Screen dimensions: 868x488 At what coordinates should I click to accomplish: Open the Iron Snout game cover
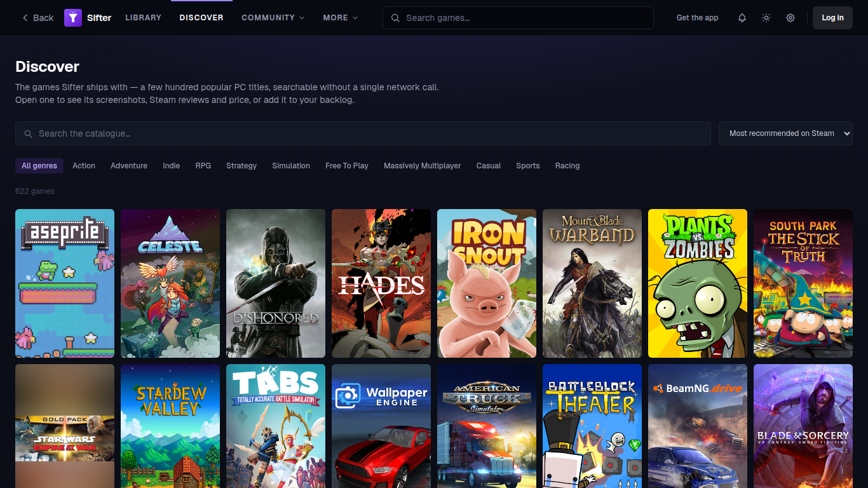coord(487,283)
